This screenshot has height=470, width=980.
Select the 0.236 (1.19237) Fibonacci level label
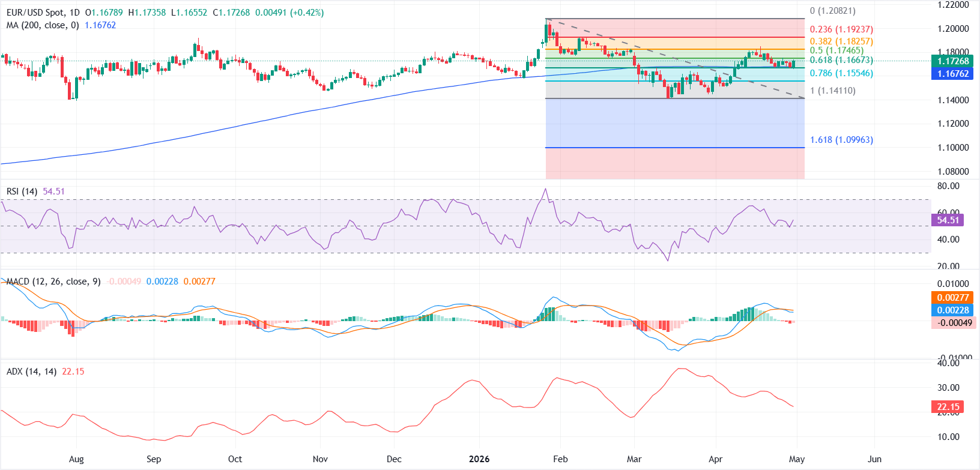pos(841,29)
